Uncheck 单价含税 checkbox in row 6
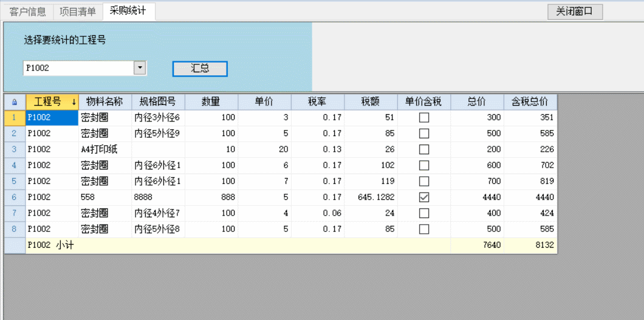This screenshot has width=644, height=320. [x=424, y=197]
